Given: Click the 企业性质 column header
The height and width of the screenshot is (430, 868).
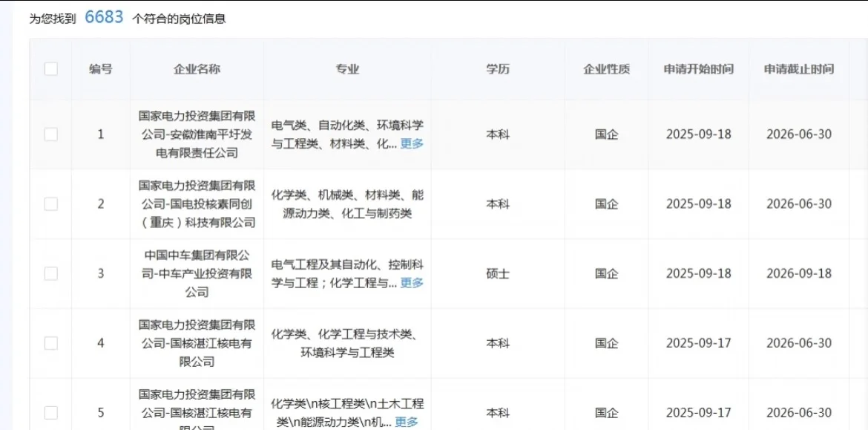Looking at the screenshot, I should [608, 68].
